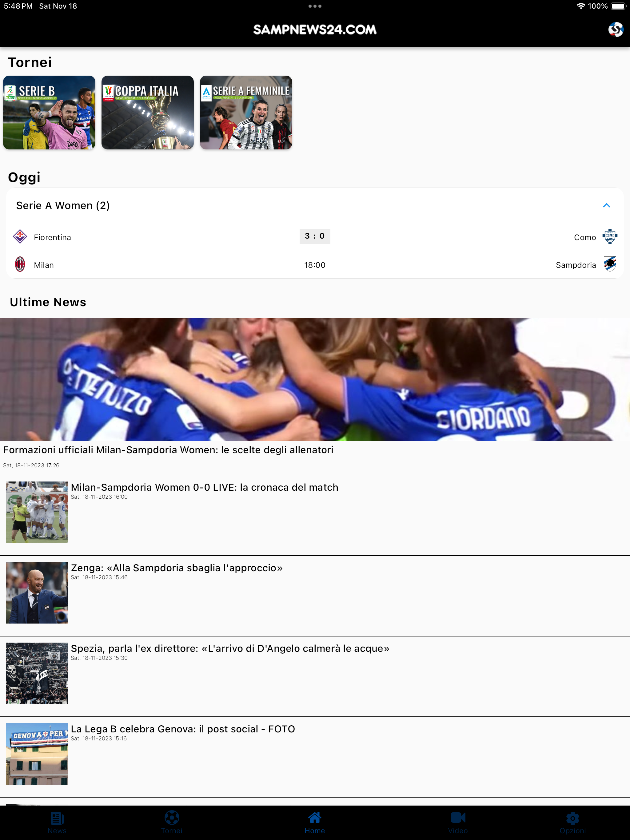Read Formazioni ufficiali Milan-Sampdoria Women article

tap(168, 450)
